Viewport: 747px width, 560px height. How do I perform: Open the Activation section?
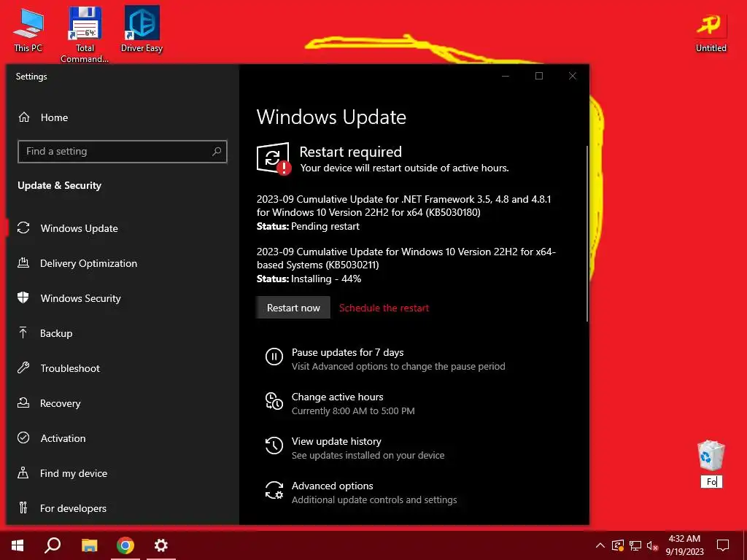[123, 438]
